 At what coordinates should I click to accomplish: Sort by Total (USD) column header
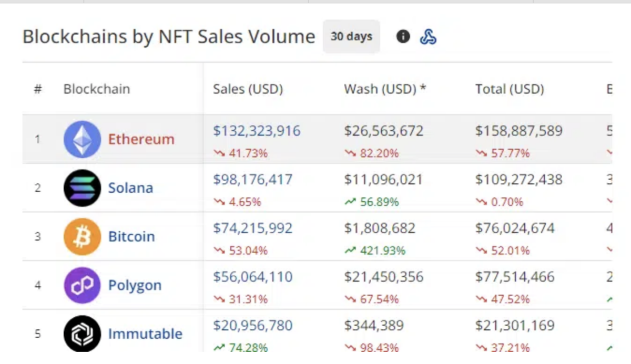[x=509, y=89]
